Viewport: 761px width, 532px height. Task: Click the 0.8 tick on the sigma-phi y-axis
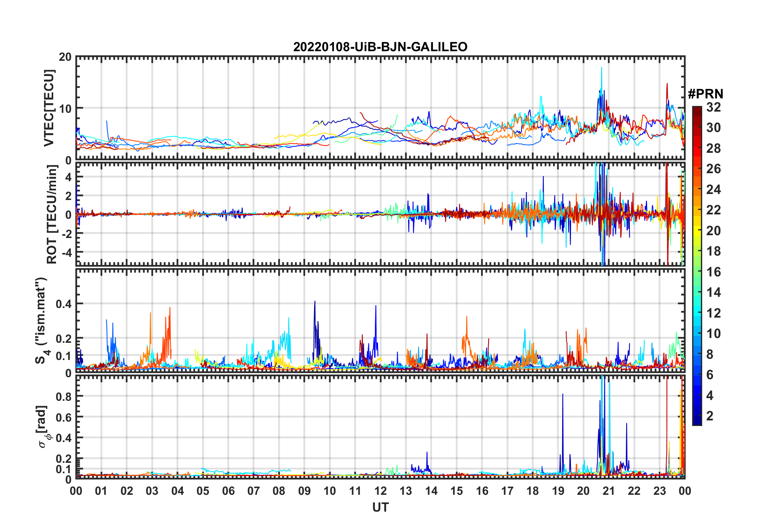click(x=64, y=396)
